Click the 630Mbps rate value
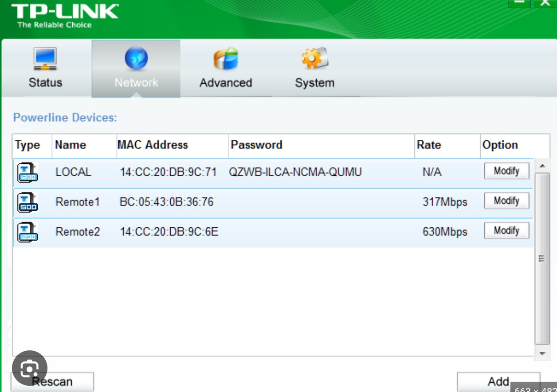The width and height of the screenshot is (557, 392). (445, 232)
